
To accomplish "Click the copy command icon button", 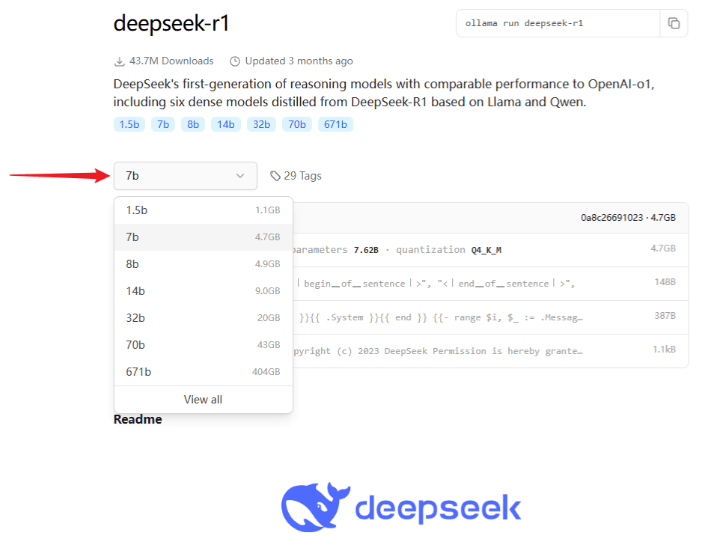I will tap(673, 23).
